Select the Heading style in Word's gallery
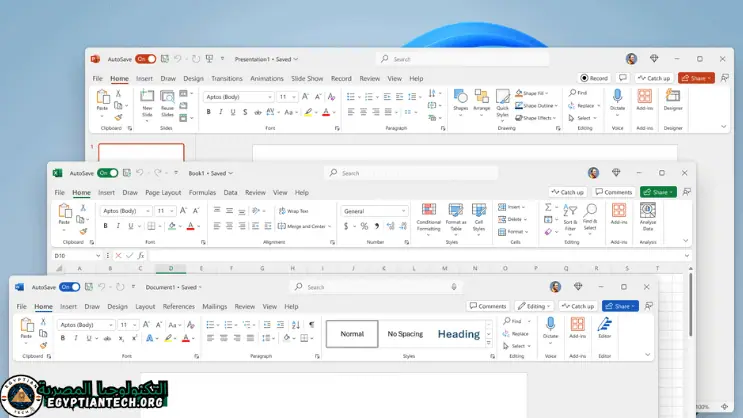743x418 pixels. coord(458,334)
